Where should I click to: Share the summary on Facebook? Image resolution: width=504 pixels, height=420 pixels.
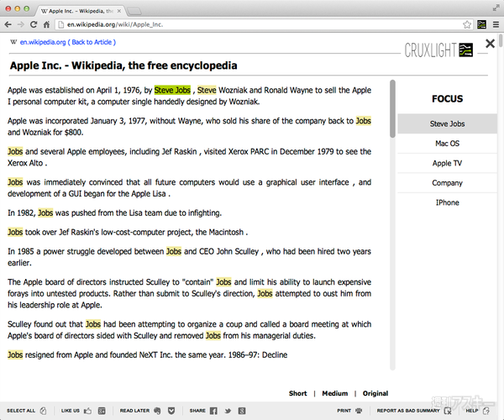point(213,411)
